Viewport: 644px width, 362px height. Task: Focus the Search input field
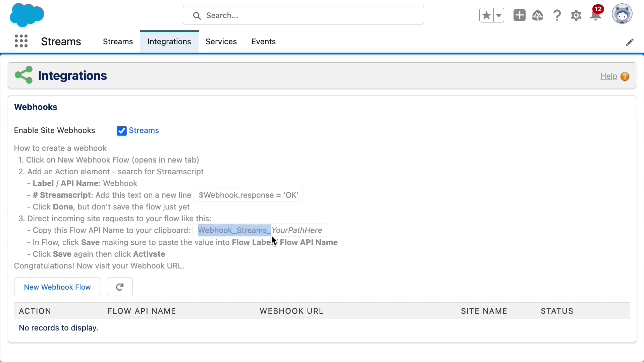click(303, 15)
